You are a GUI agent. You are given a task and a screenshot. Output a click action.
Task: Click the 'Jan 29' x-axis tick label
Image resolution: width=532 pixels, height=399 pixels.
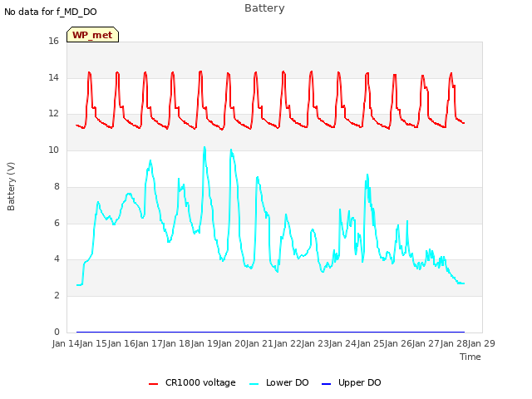481,343
